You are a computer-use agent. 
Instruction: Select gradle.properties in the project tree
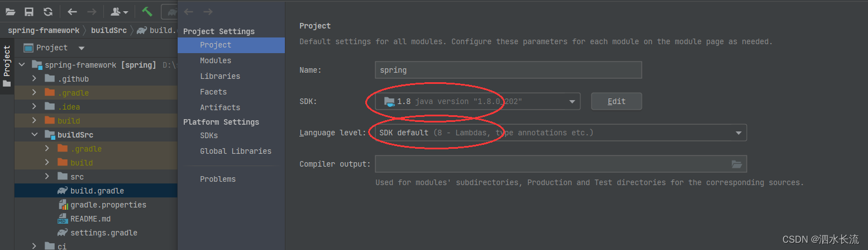coord(108,205)
